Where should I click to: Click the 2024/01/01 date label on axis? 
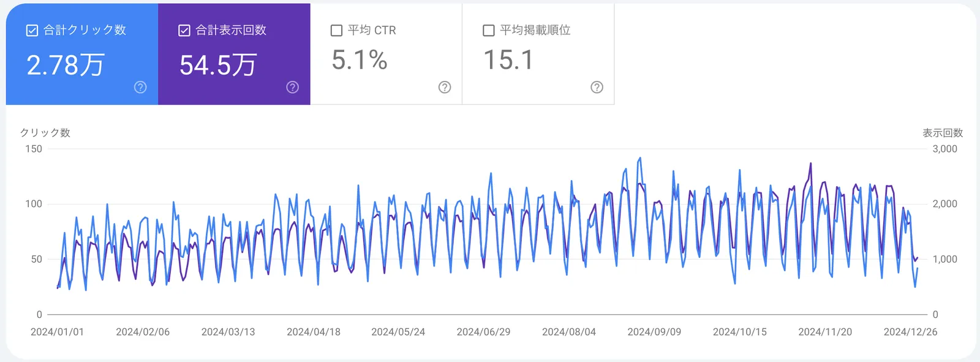click(57, 332)
